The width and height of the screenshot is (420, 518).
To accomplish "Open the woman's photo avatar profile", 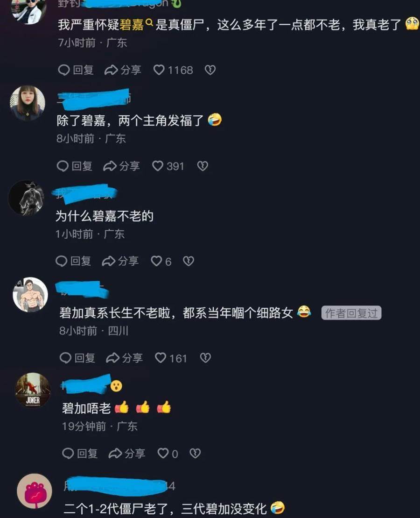I will 28,103.
